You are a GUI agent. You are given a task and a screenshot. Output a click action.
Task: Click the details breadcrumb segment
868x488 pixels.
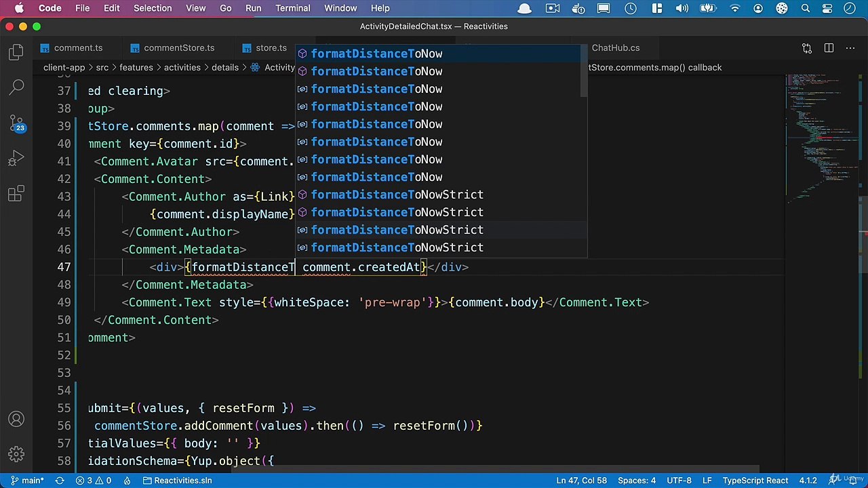point(224,68)
